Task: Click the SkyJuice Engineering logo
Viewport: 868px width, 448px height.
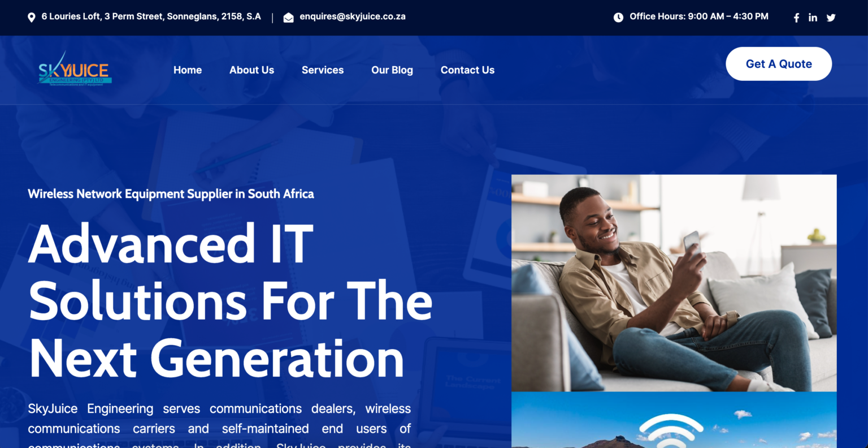Action: tap(75, 70)
